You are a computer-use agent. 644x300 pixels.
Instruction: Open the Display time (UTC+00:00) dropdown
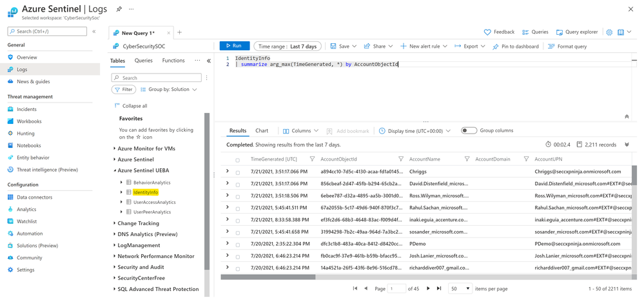pos(415,131)
